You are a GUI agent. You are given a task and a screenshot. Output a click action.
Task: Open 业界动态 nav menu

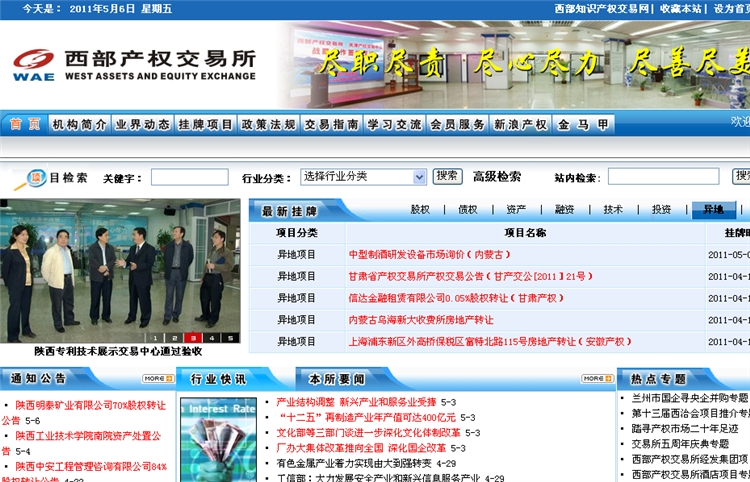point(143,124)
